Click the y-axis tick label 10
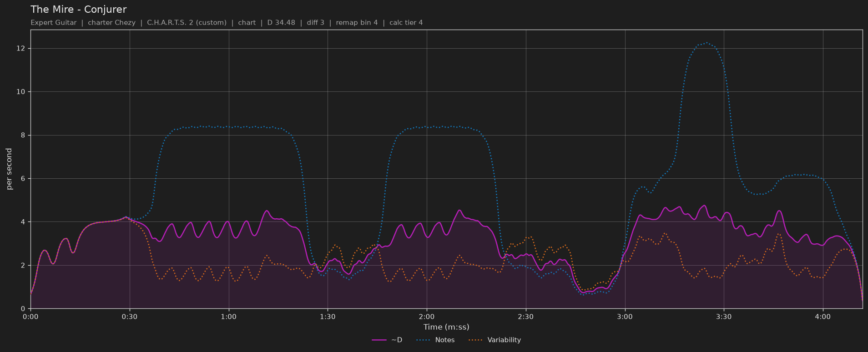 21,92
